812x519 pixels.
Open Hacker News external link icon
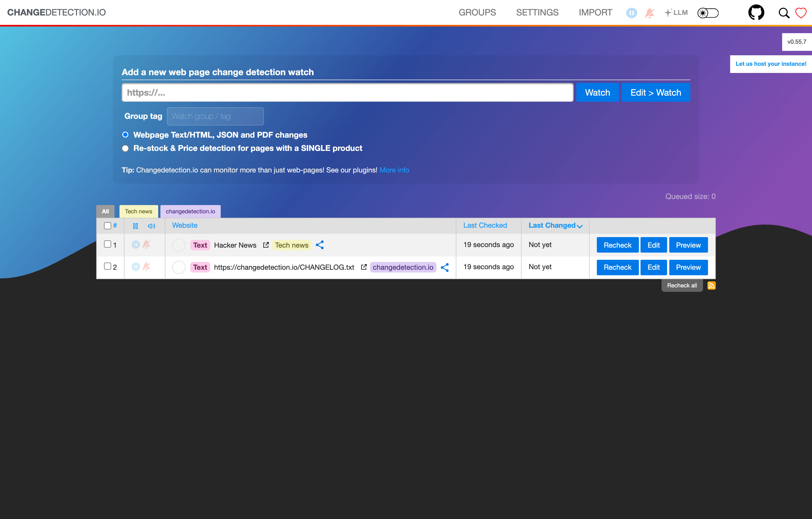[x=266, y=245]
